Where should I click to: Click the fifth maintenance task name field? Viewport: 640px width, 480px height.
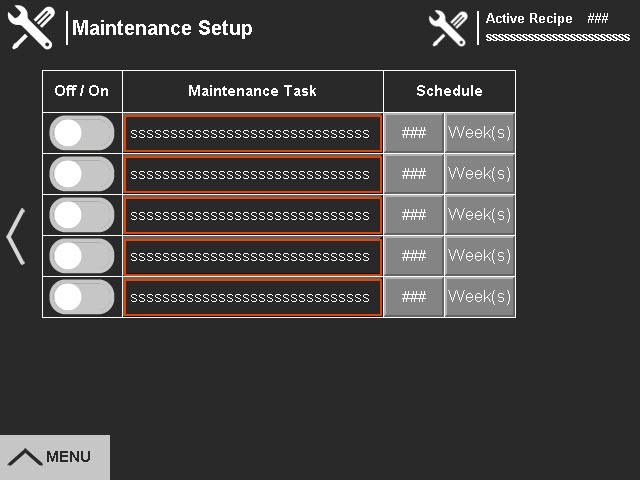pos(252,297)
